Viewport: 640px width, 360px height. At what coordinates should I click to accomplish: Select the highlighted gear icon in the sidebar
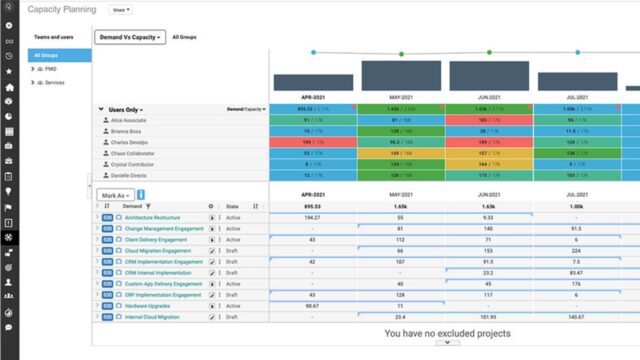click(9, 237)
